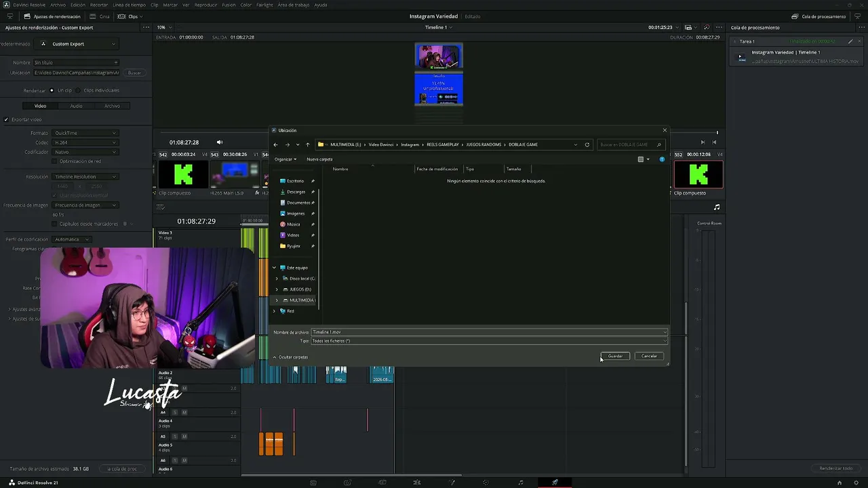Image resolution: width=868 pixels, height=488 pixels.
Task: Enable Capítulos desde marcadores checkbox
Action: (54, 224)
